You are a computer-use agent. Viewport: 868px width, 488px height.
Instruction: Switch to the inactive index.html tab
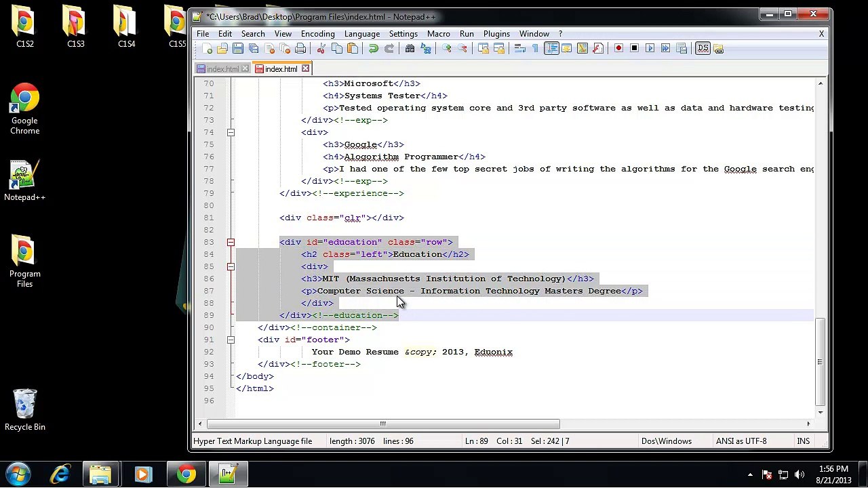pos(222,69)
